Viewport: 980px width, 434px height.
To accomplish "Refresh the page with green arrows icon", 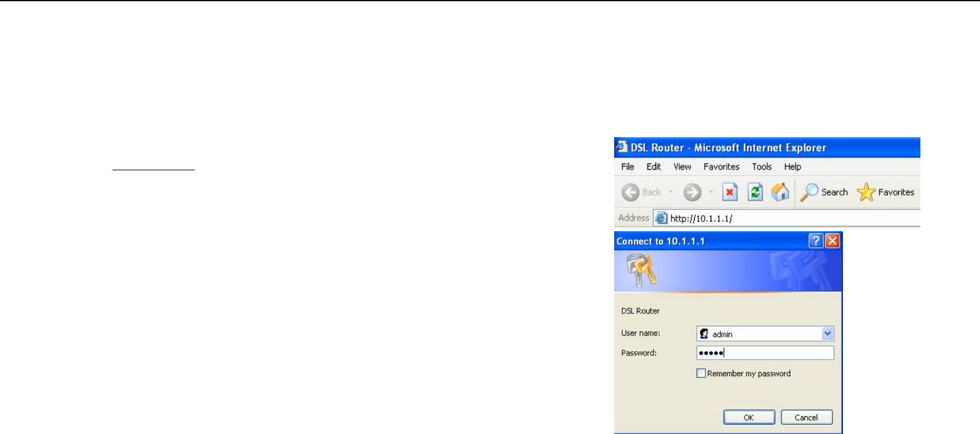I will [x=755, y=192].
